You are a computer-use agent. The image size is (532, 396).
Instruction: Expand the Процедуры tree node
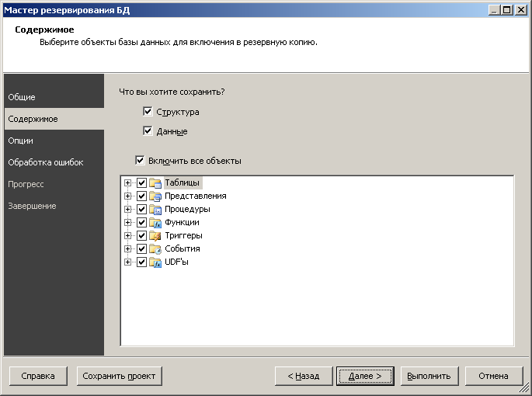pos(128,210)
